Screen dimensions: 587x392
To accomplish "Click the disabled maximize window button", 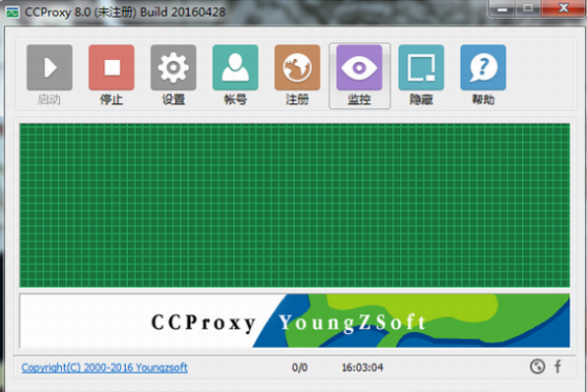I will 528,8.
